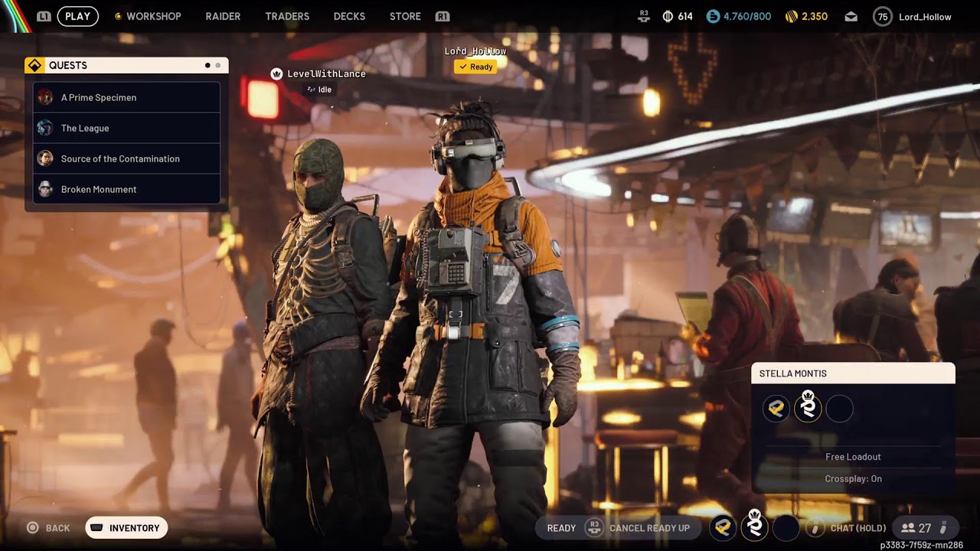This screenshot has width=980, height=551.
Task: Select first squad slot in Stella Montis panel
Action: pyautogui.click(x=776, y=409)
